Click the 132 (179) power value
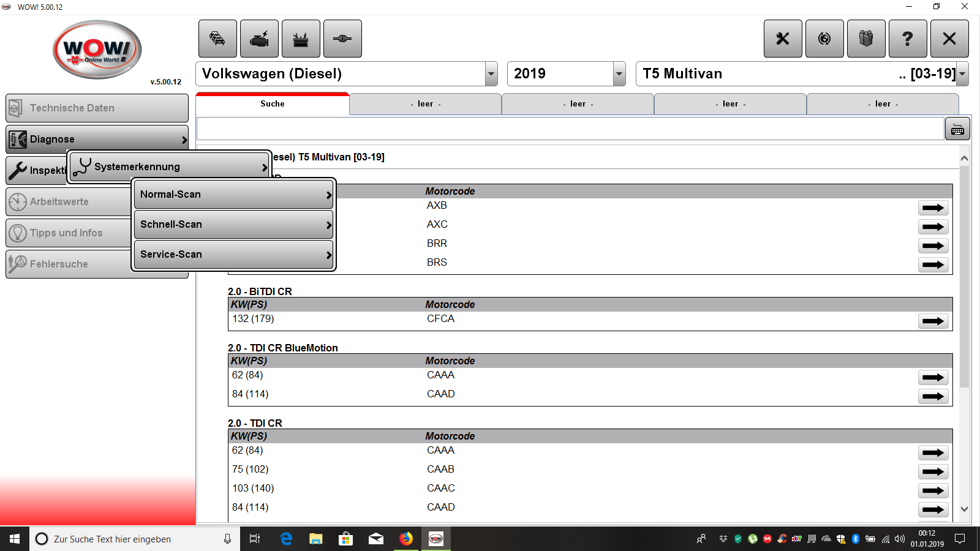980x551 pixels. (253, 319)
